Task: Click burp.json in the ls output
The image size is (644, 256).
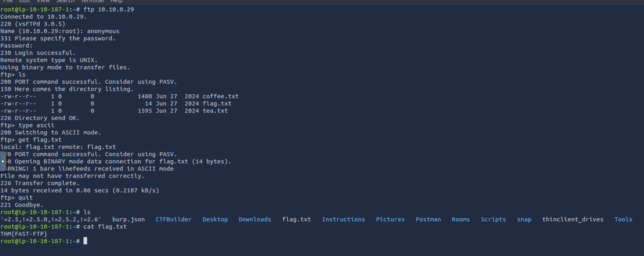Action: tap(128, 219)
